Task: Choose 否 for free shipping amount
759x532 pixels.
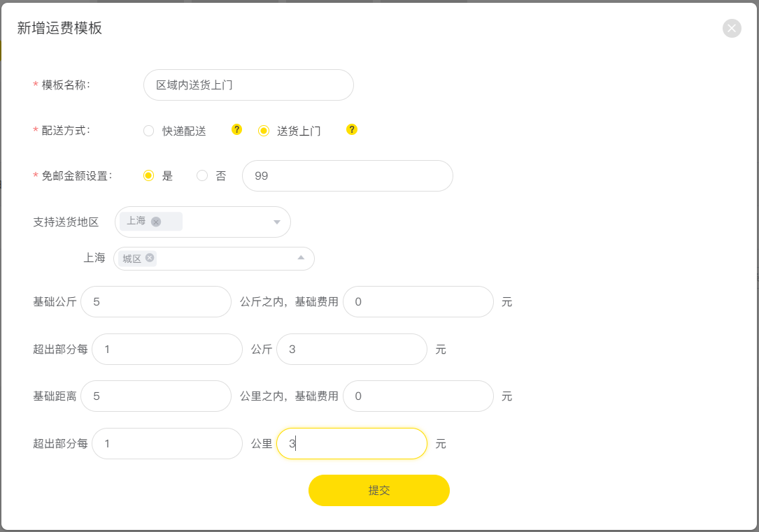Action: coord(202,175)
